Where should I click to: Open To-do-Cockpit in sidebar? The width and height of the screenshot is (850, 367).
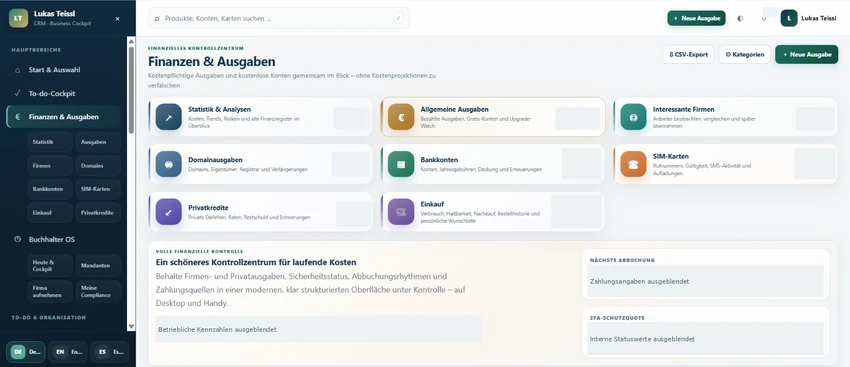63,93
